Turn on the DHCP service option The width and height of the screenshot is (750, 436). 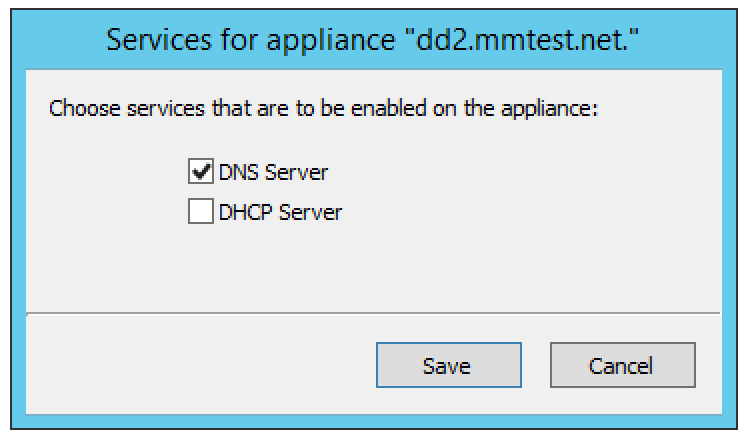(x=200, y=211)
